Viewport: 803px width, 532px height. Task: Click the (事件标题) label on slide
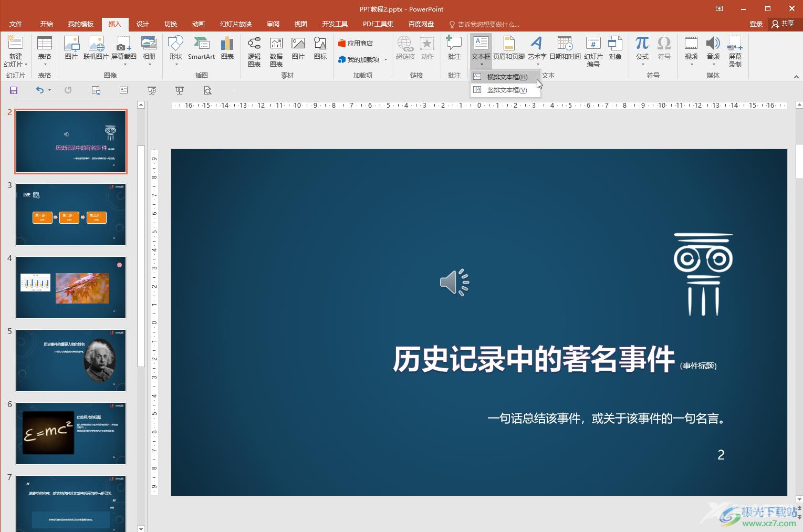point(698,366)
